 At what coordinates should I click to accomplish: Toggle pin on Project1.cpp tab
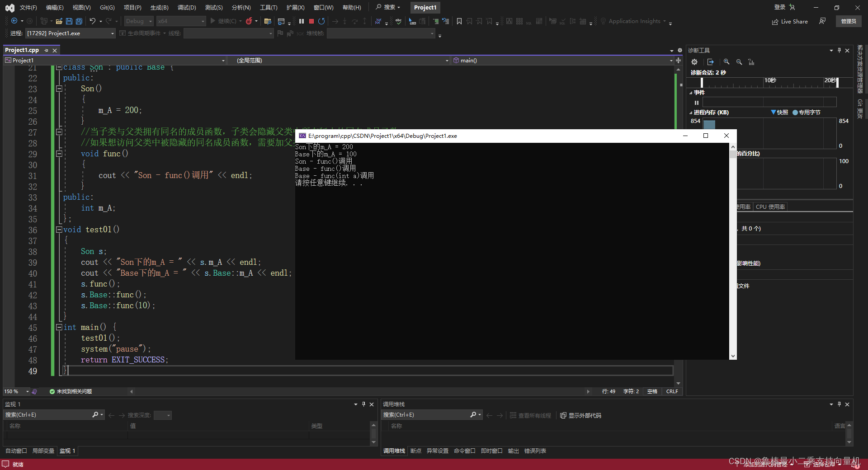tap(47, 50)
